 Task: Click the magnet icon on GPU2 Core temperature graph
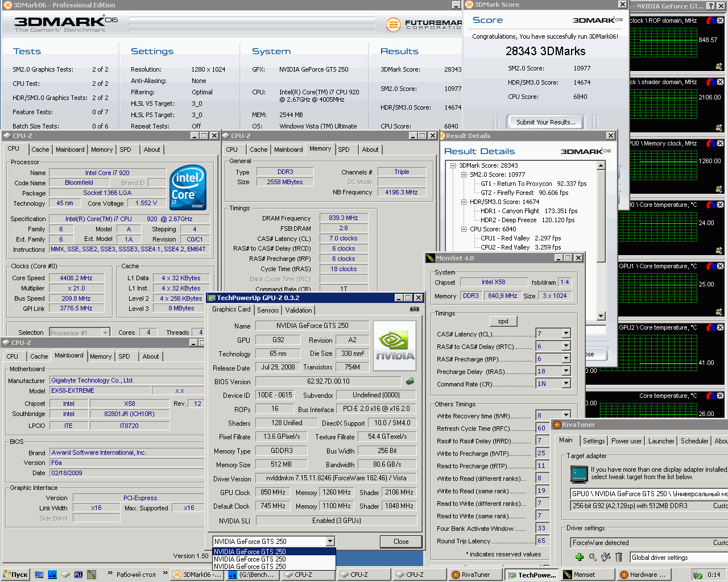[710, 327]
